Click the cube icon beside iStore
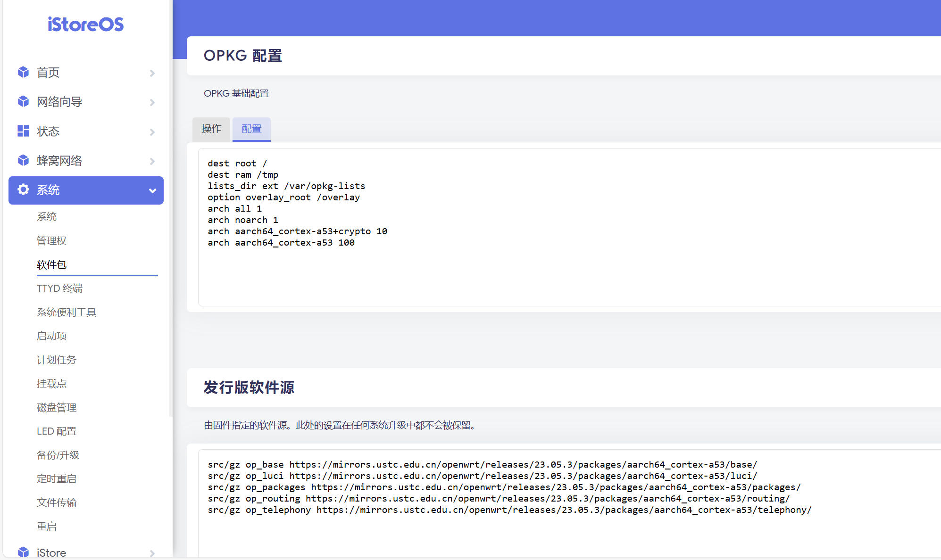This screenshot has width=941, height=560. [23, 552]
